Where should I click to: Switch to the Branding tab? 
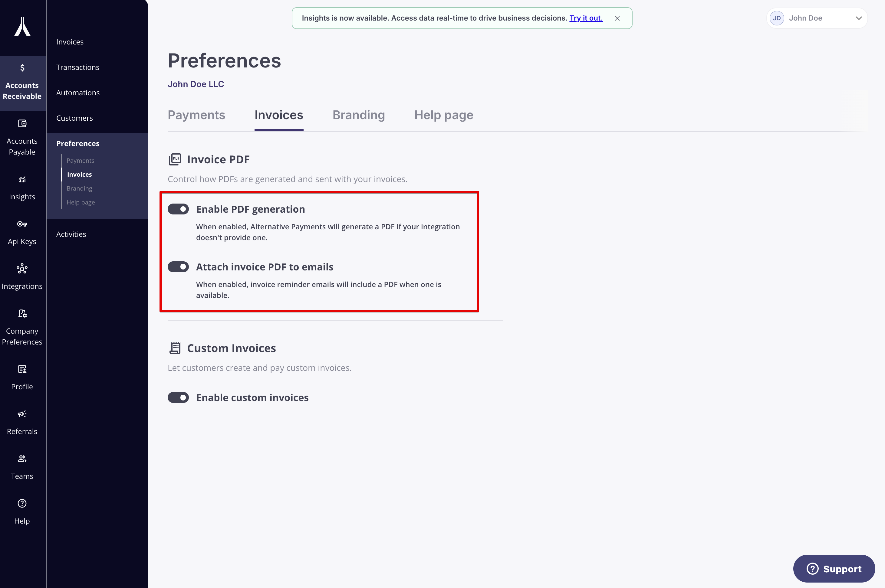click(358, 115)
